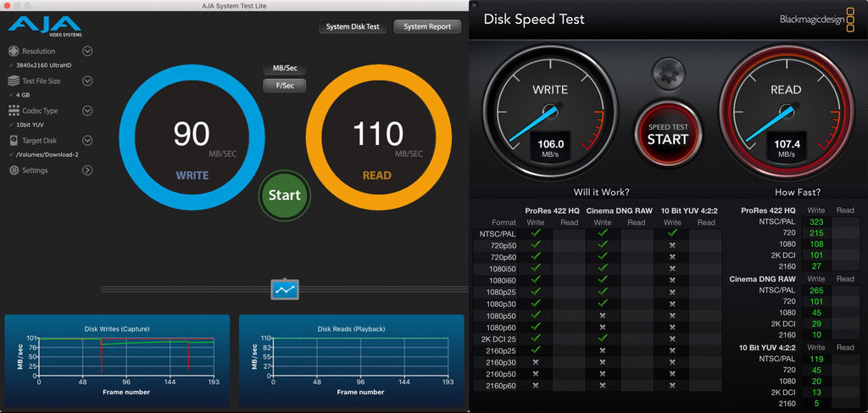Click the 106.0 MB/s write readout
The width and height of the screenshot is (868, 413).
click(550, 148)
